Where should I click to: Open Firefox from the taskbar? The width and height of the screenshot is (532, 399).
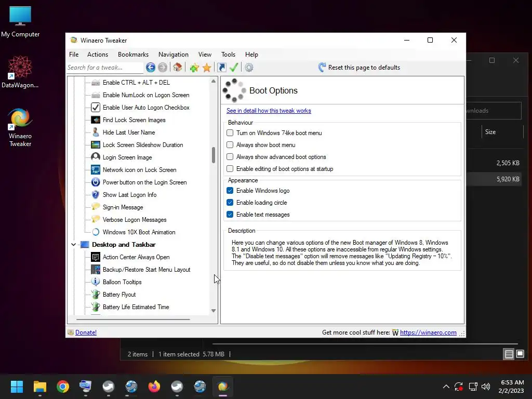[154, 387]
